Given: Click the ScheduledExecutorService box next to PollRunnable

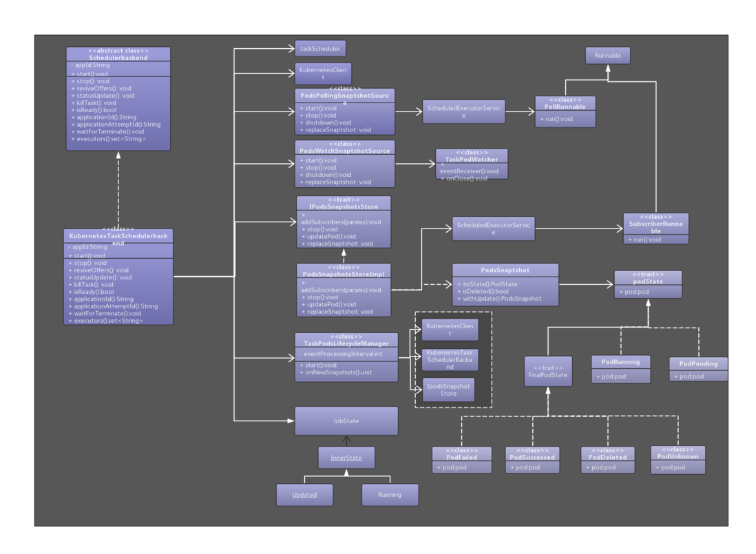Looking at the screenshot, I should (x=464, y=111).
